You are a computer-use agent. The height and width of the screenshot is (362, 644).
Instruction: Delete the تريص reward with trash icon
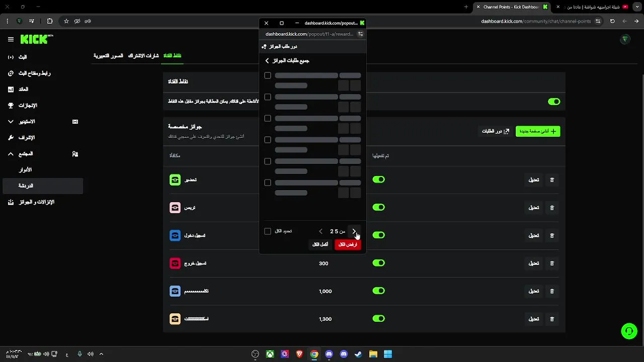tap(552, 208)
